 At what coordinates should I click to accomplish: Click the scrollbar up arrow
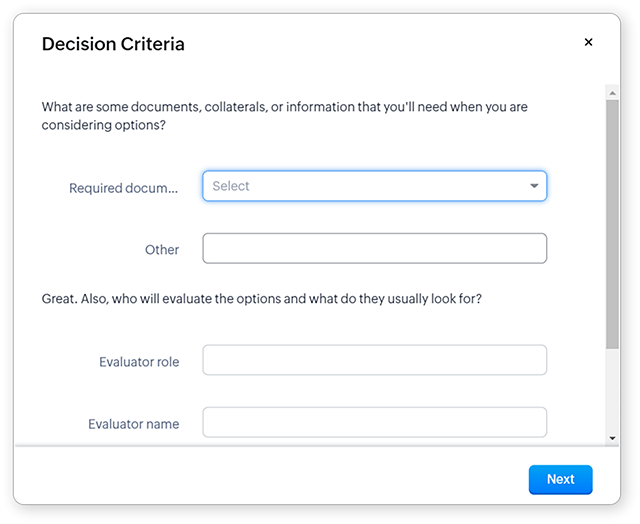612,92
